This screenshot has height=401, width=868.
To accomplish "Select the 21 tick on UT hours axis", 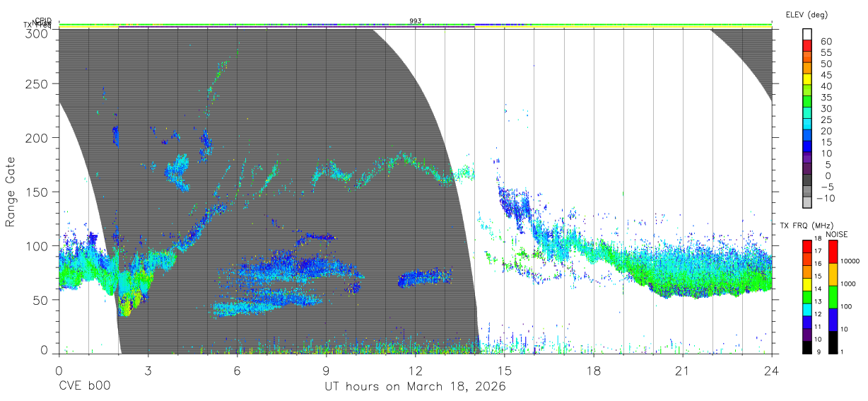I will [x=683, y=371].
